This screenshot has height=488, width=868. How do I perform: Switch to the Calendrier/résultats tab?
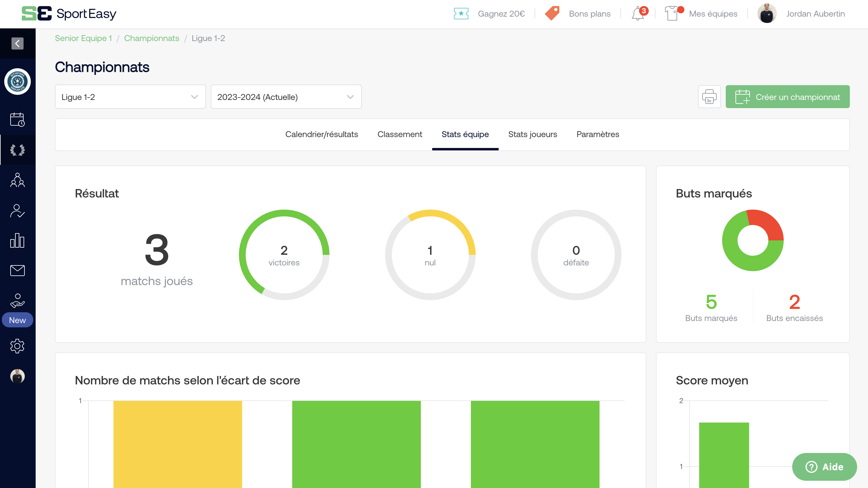(x=321, y=134)
